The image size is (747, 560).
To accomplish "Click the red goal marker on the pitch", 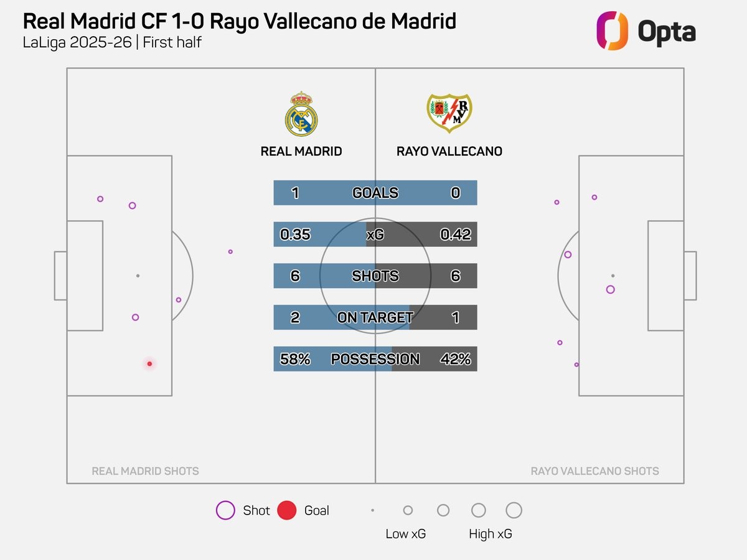I will (149, 363).
